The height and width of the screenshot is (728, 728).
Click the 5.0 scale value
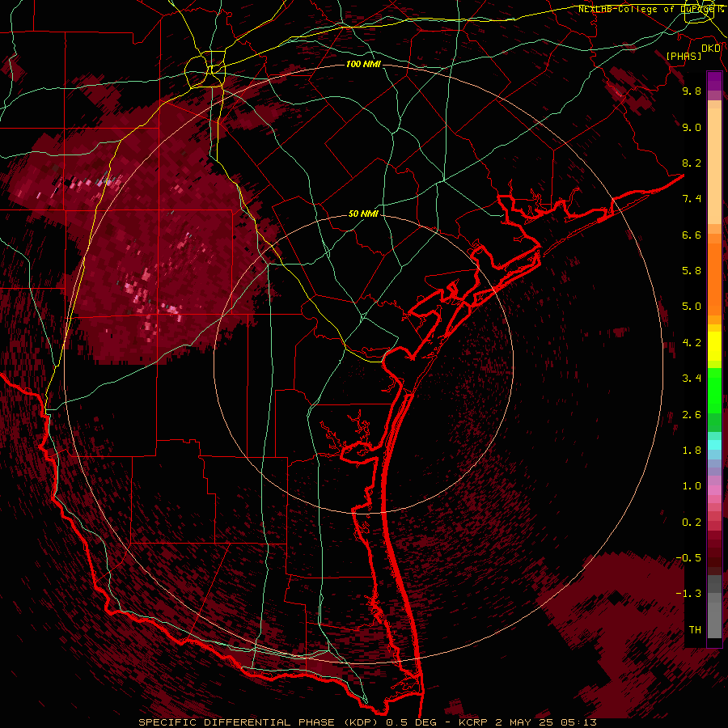pyautogui.click(x=692, y=307)
